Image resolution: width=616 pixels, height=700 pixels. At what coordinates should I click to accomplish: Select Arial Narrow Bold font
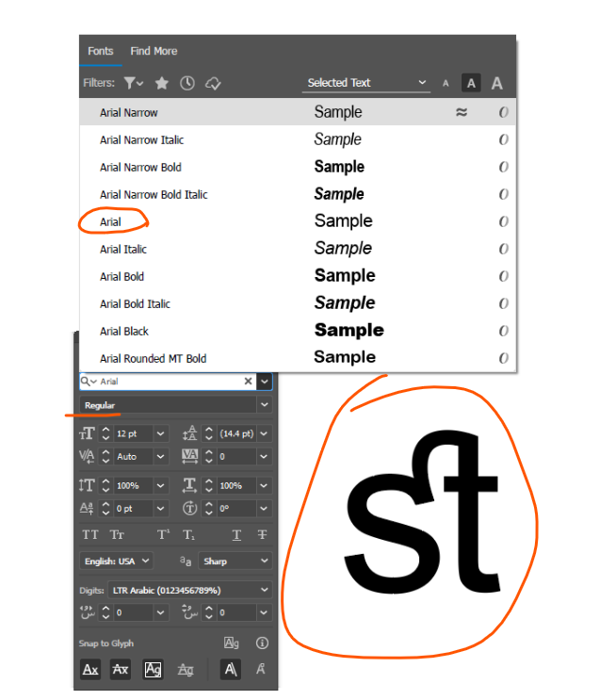tap(298, 167)
